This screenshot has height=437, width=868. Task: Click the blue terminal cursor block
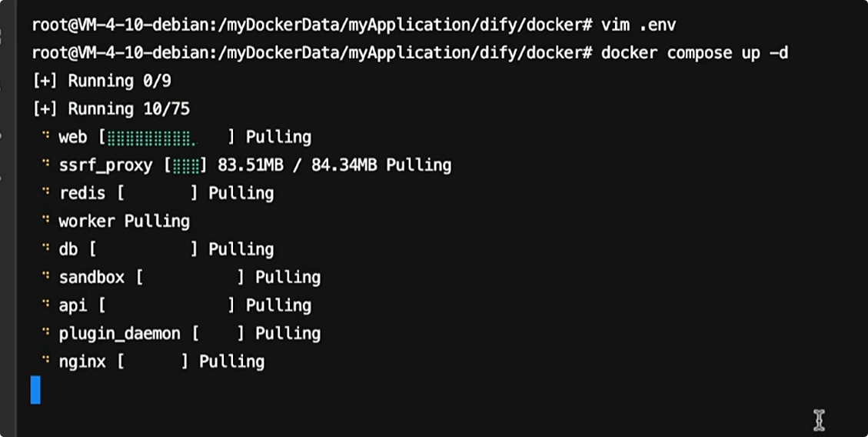(x=35, y=390)
